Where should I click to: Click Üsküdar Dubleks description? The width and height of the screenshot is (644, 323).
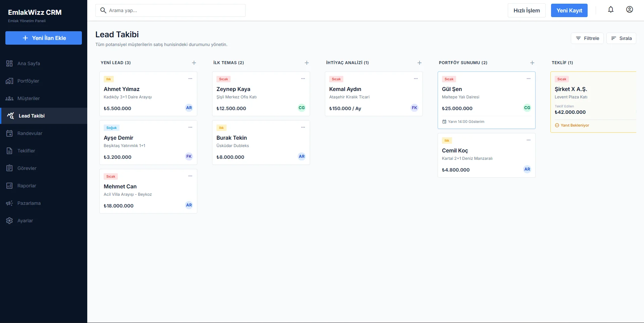(233, 146)
